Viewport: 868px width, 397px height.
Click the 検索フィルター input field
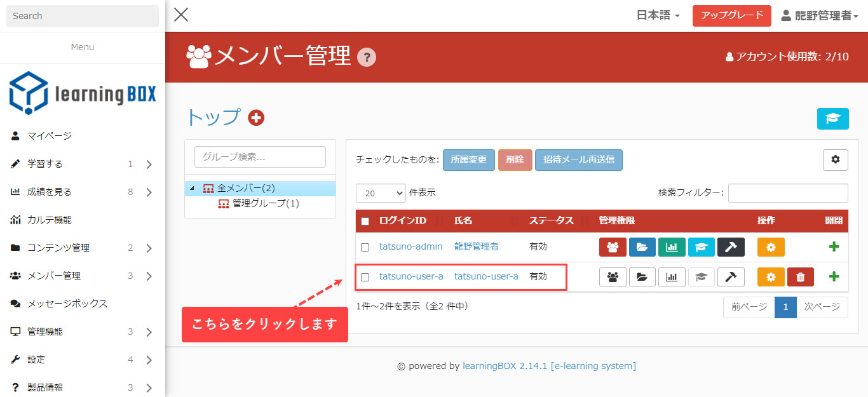(x=787, y=193)
